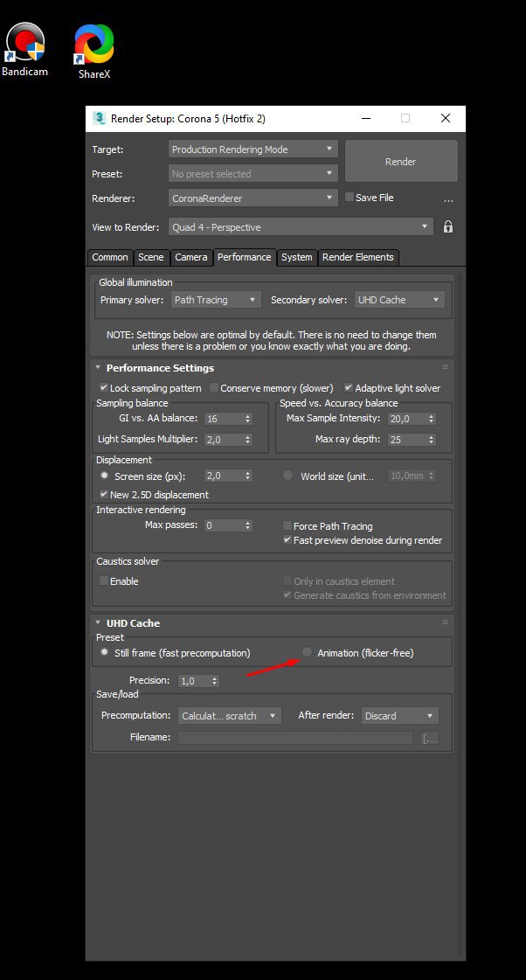Click the Render button
The image size is (526, 980).
click(401, 161)
